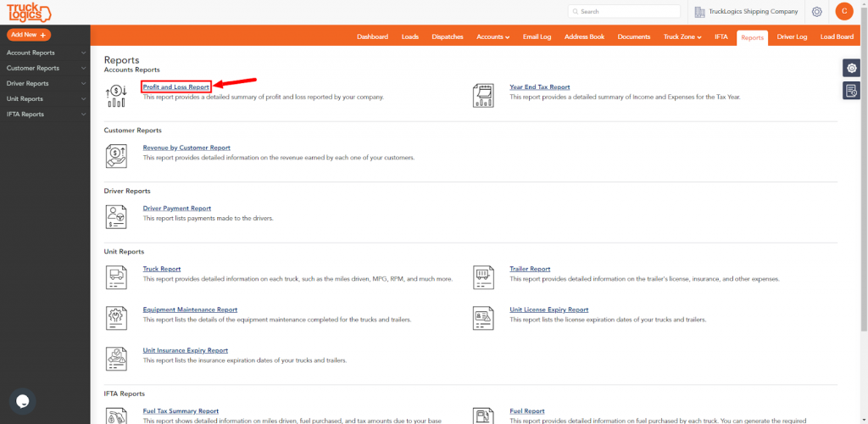Click the search magnifier icon
The width and height of the screenshot is (868, 424).
tap(576, 12)
